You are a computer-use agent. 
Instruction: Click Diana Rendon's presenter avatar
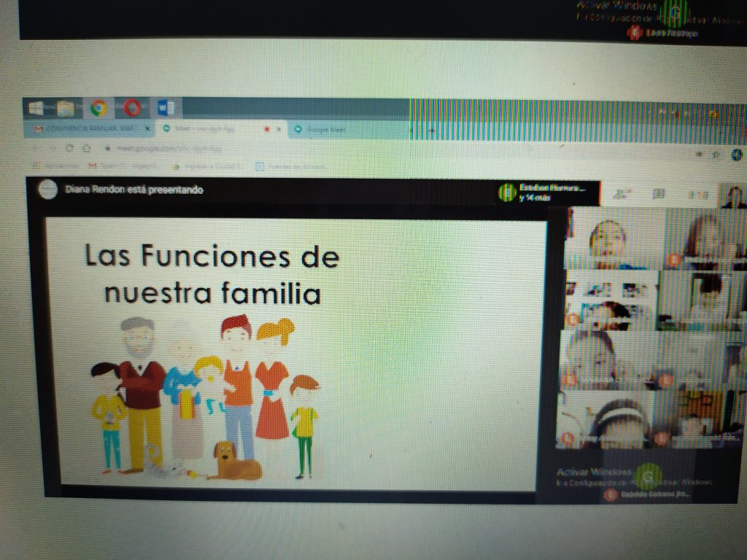coord(48,190)
